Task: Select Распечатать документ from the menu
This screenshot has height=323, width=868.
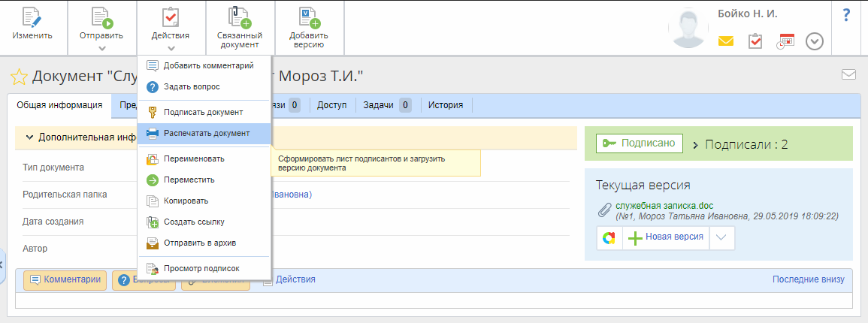Action: 206,133
